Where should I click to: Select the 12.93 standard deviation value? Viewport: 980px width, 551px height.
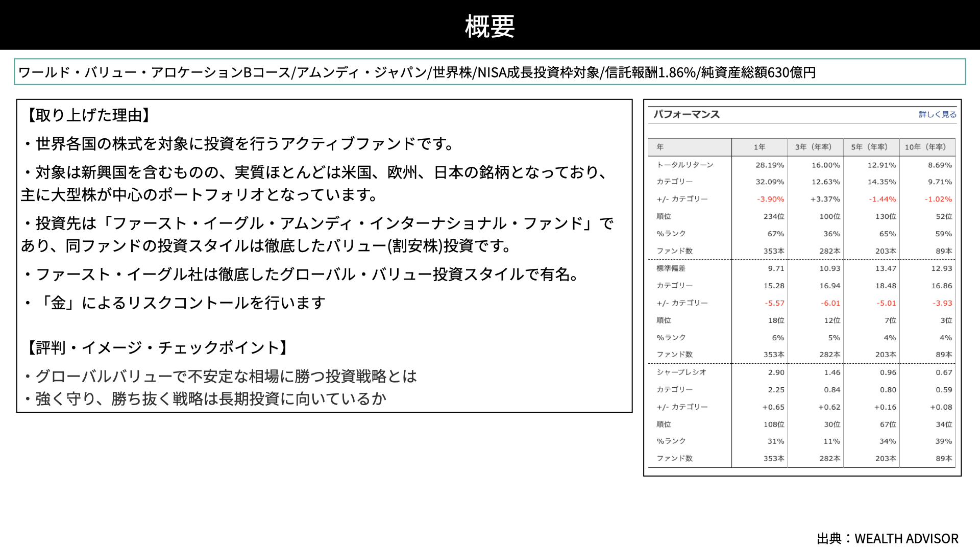point(942,268)
